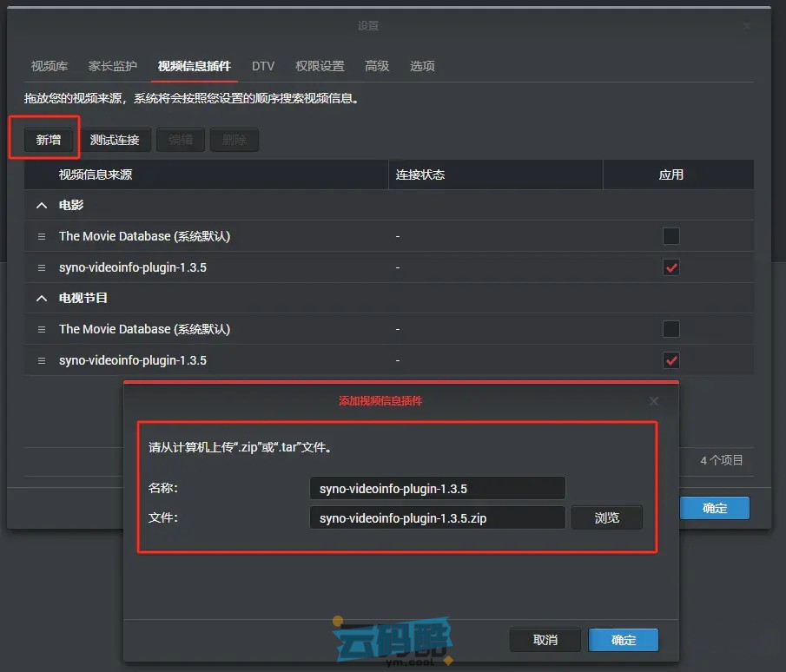Collapse the 电影 group
Viewport: 786px width, 672px height.
point(41,206)
